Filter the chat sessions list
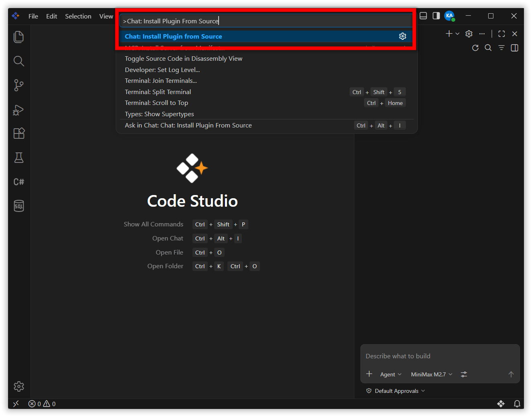 [501, 48]
